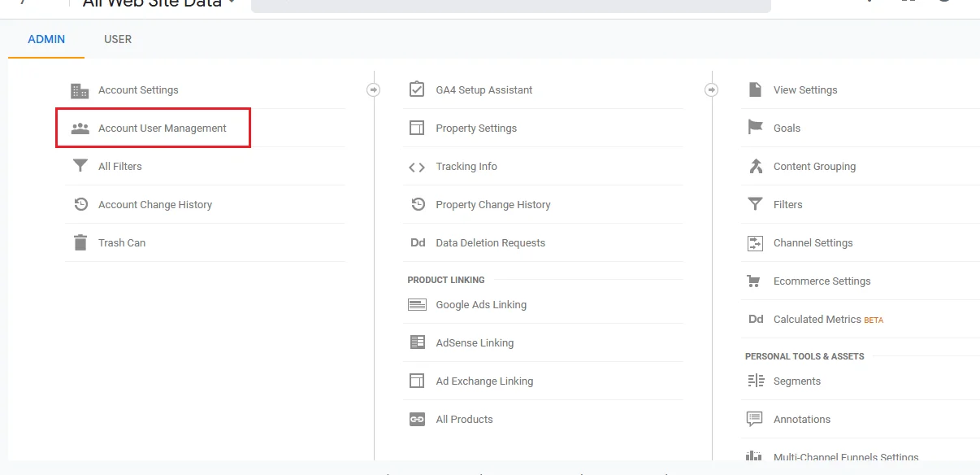The image size is (980, 475).
Task: Click the search bar at top
Action: pyautogui.click(x=510, y=5)
